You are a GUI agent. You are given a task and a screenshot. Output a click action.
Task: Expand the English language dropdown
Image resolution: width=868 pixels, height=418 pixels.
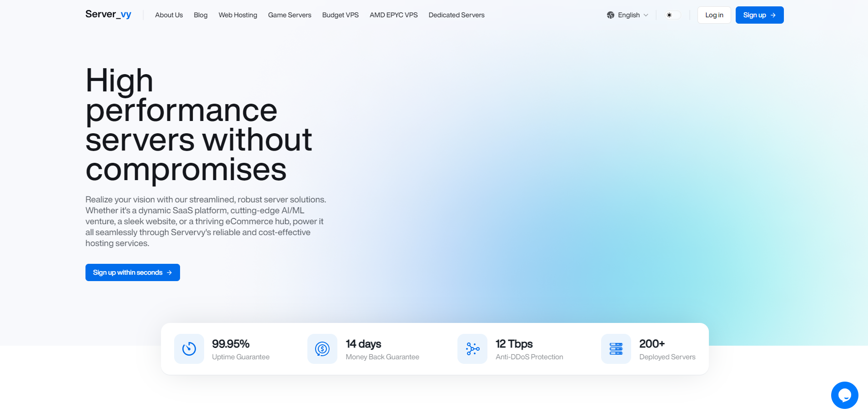point(628,15)
